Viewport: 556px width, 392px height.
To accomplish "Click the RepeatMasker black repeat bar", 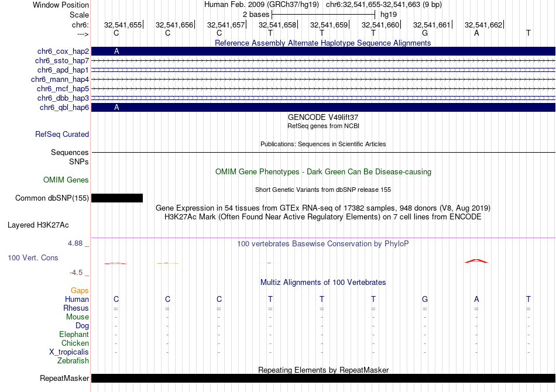I will coord(324,378).
